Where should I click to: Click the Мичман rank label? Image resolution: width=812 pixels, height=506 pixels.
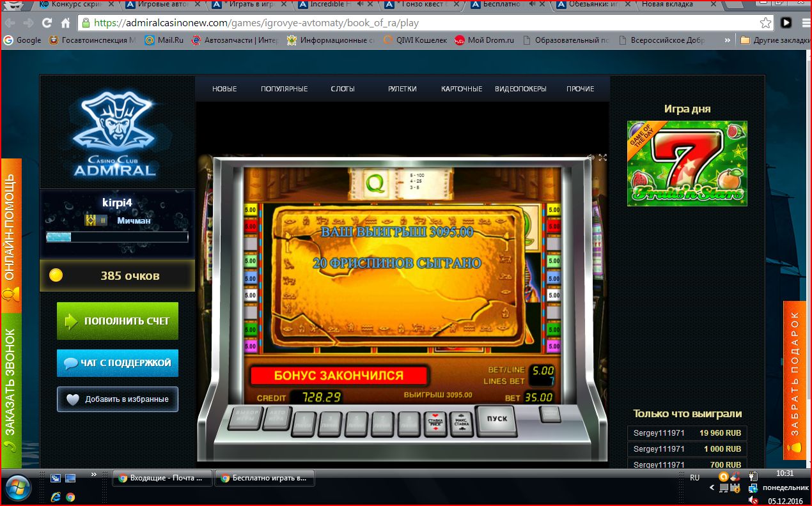tap(134, 220)
